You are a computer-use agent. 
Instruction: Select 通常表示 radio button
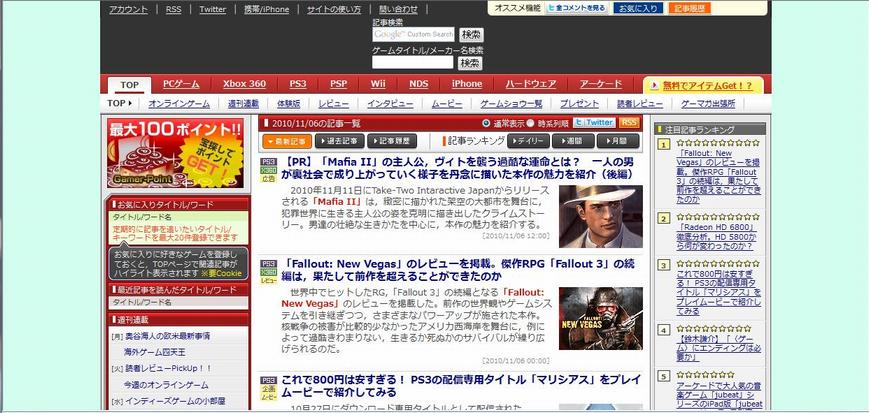[x=487, y=123]
